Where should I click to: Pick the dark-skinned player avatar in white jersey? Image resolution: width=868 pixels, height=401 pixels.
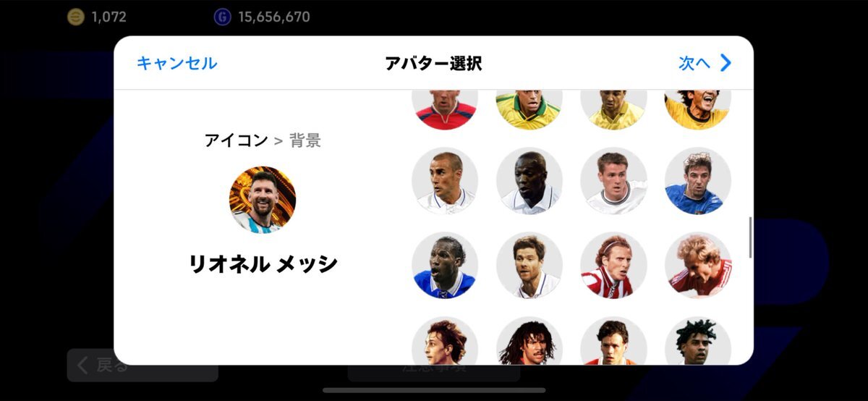point(529,181)
